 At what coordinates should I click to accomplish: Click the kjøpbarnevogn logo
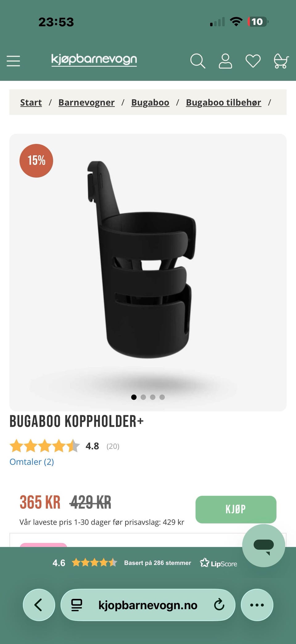pyautogui.click(x=94, y=60)
